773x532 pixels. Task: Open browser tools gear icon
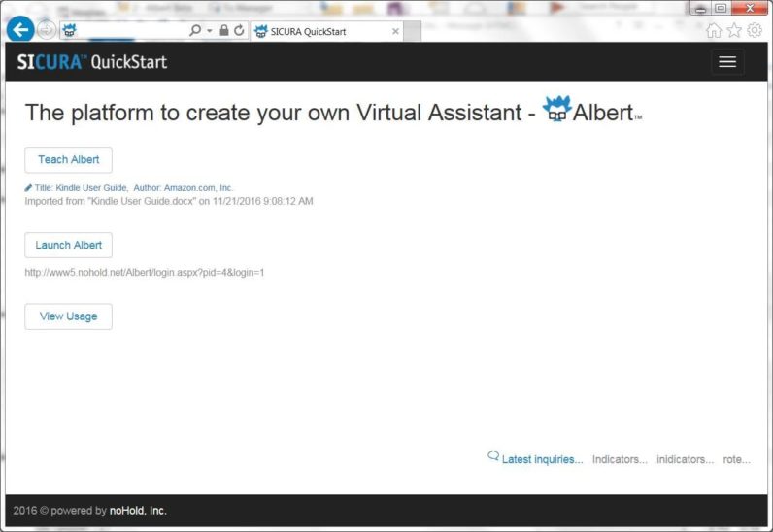tap(755, 31)
